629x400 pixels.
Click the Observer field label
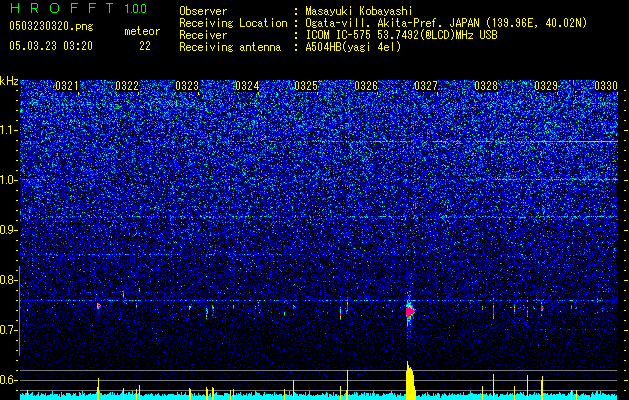(x=203, y=11)
